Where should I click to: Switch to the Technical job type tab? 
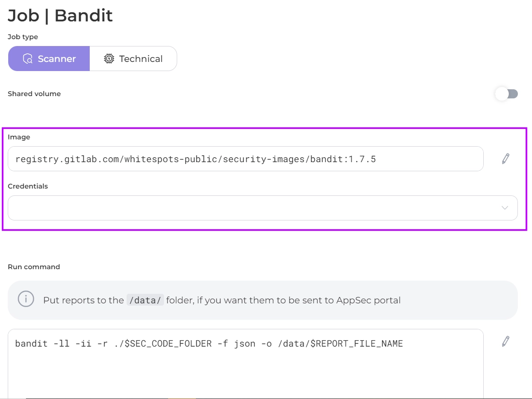(x=133, y=59)
